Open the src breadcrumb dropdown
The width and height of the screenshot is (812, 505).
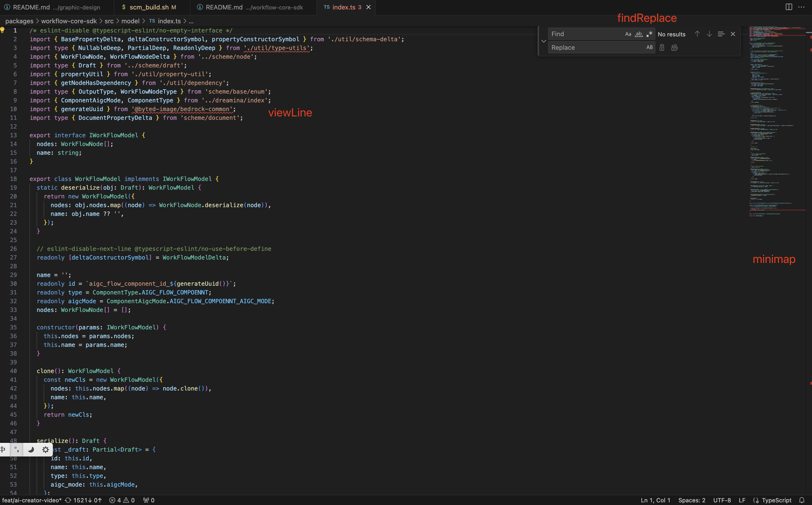(x=109, y=21)
